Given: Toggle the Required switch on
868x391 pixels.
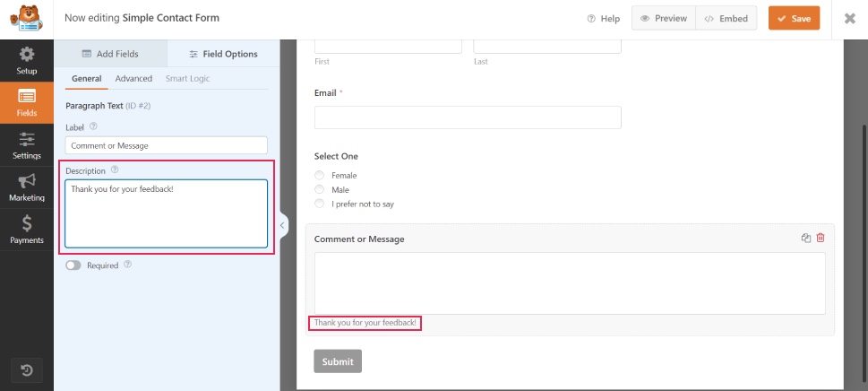Looking at the screenshot, I should click(x=73, y=265).
